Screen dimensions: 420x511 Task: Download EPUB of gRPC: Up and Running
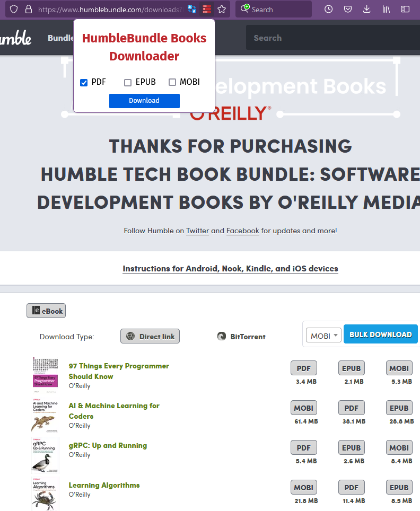(351, 448)
